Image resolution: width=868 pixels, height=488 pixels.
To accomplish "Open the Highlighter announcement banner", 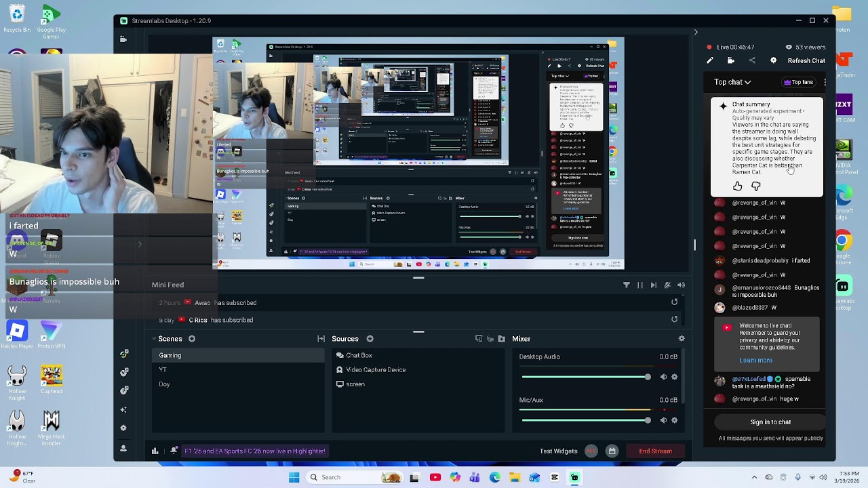I will pyautogui.click(x=254, y=451).
